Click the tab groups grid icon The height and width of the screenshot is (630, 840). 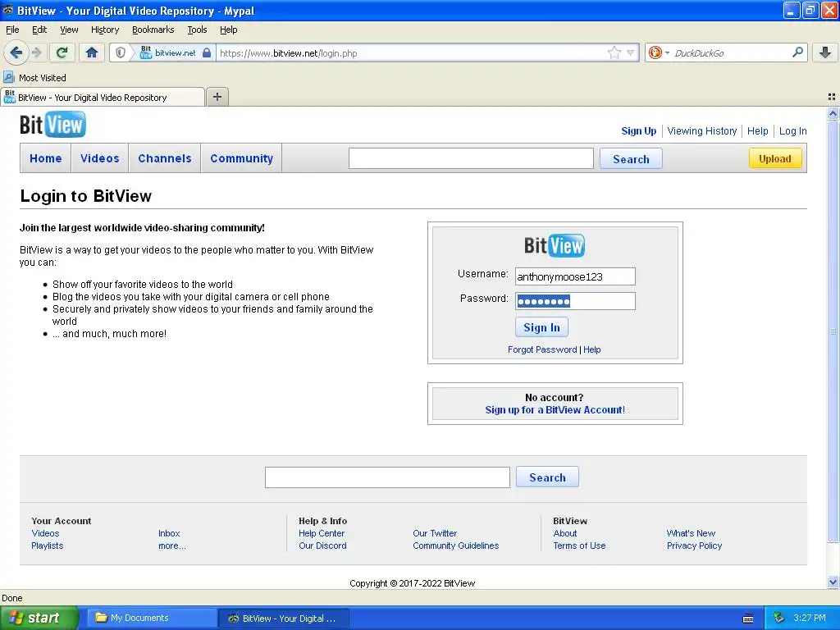pyautogui.click(x=832, y=97)
